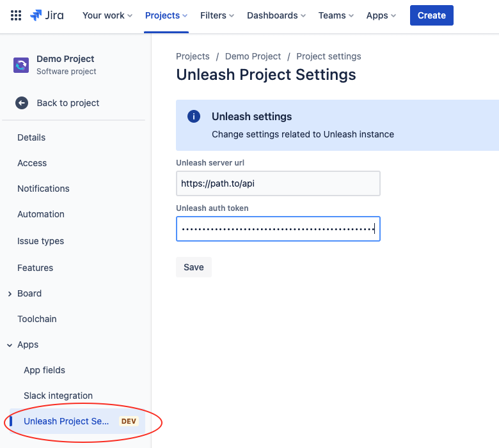Focus the Unleash auth token field
This screenshot has width=499, height=448.
[x=278, y=229]
